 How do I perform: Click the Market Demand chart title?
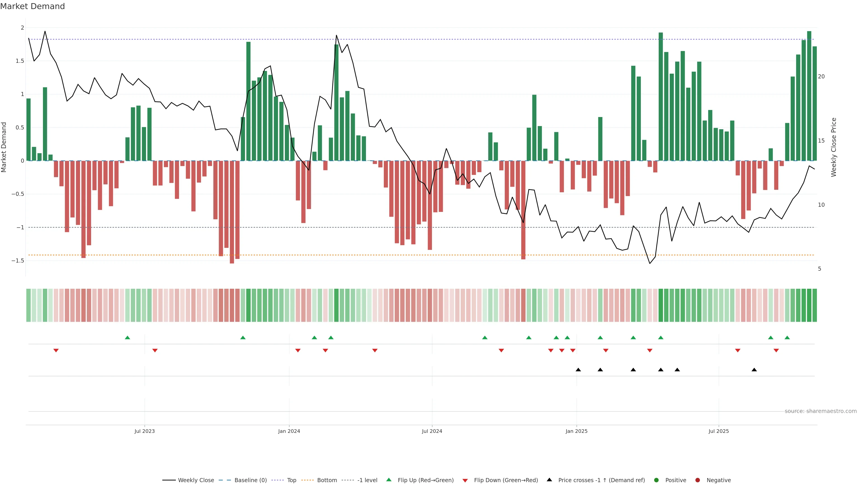pos(32,6)
